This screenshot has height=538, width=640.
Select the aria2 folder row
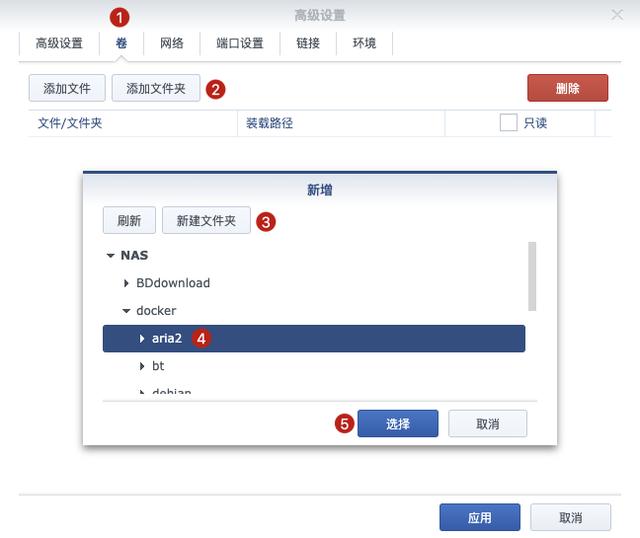click(x=314, y=338)
